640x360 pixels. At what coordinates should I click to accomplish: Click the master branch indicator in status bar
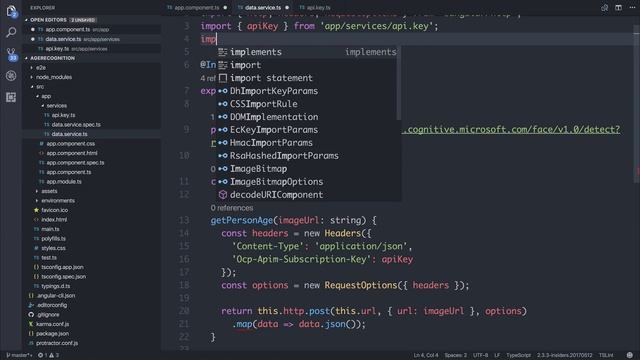[19, 355]
